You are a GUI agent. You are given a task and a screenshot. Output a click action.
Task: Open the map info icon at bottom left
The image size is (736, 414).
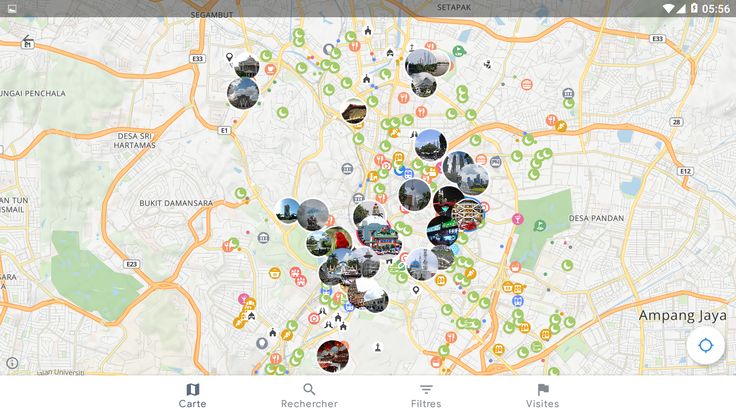pyautogui.click(x=12, y=363)
